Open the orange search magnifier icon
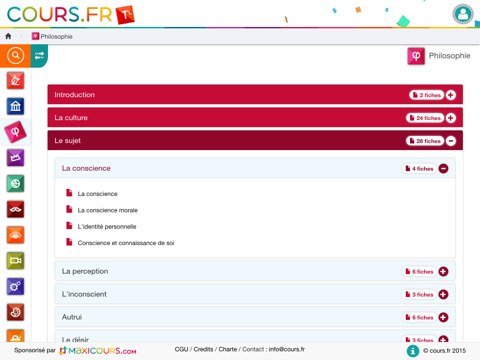Viewport: 480px width, 360px height. [x=15, y=56]
